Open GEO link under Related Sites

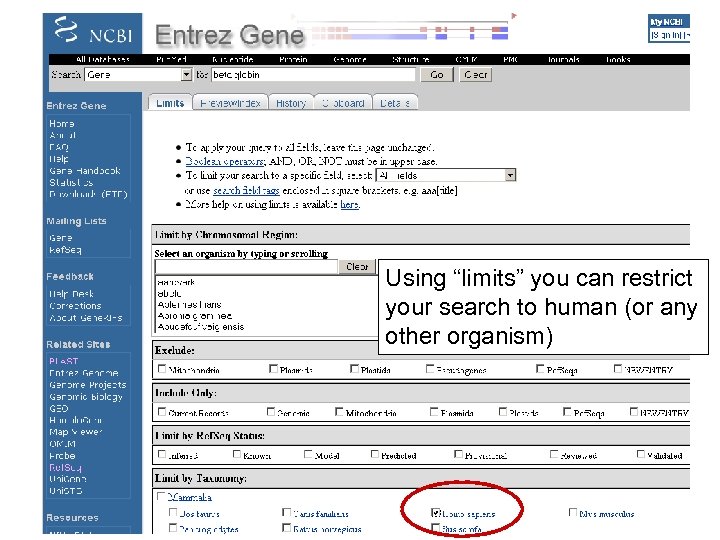(58, 408)
